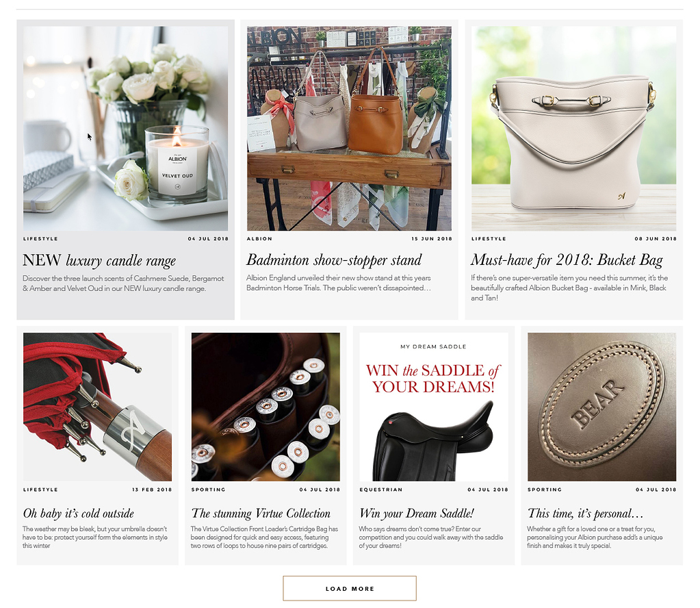Screen dimensions: 700x608
Task: Click the LOAD MORE button
Action: coord(350,588)
